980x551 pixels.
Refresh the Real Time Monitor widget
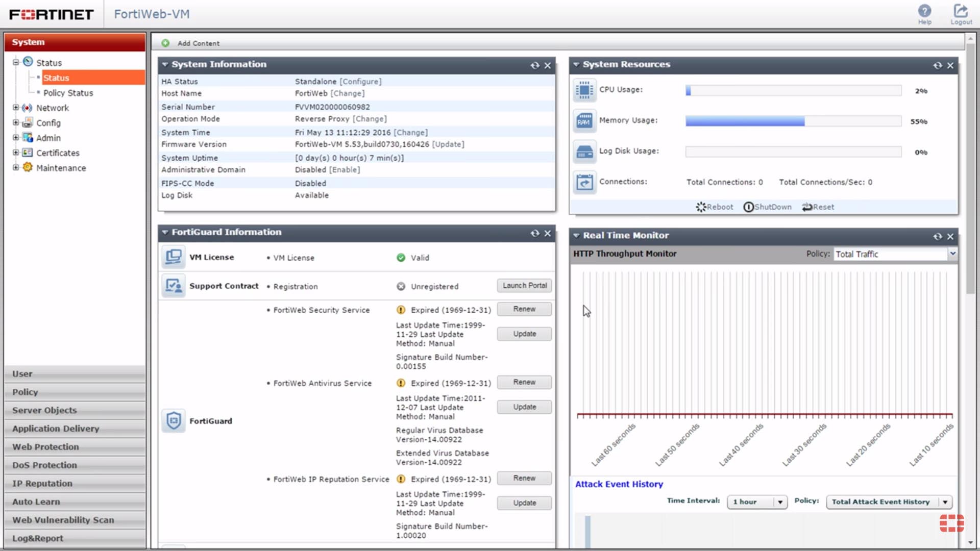coord(937,236)
